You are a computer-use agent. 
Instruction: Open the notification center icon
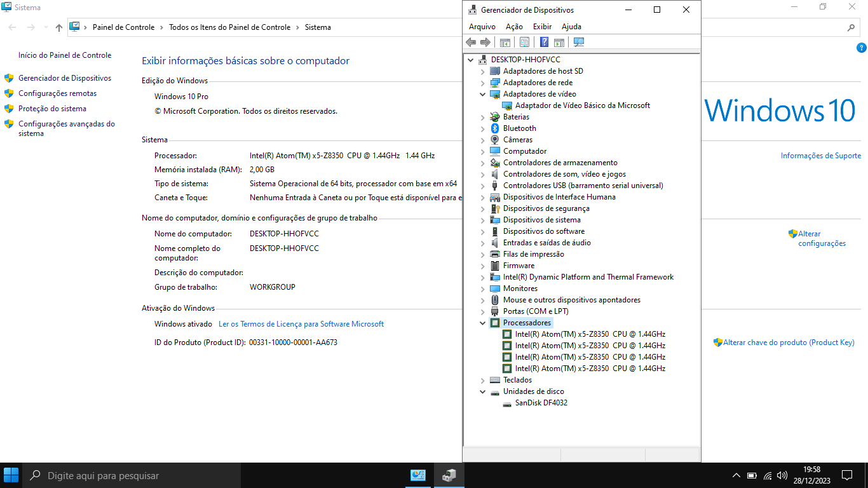846,475
